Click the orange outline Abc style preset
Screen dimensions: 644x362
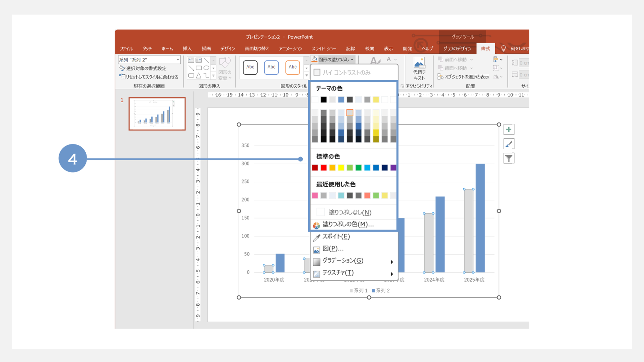point(293,67)
